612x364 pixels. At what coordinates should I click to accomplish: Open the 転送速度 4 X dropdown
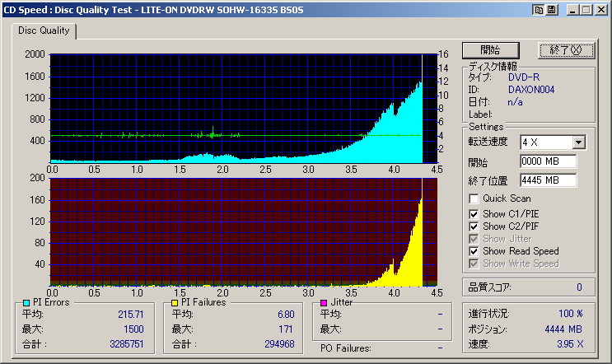579,142
